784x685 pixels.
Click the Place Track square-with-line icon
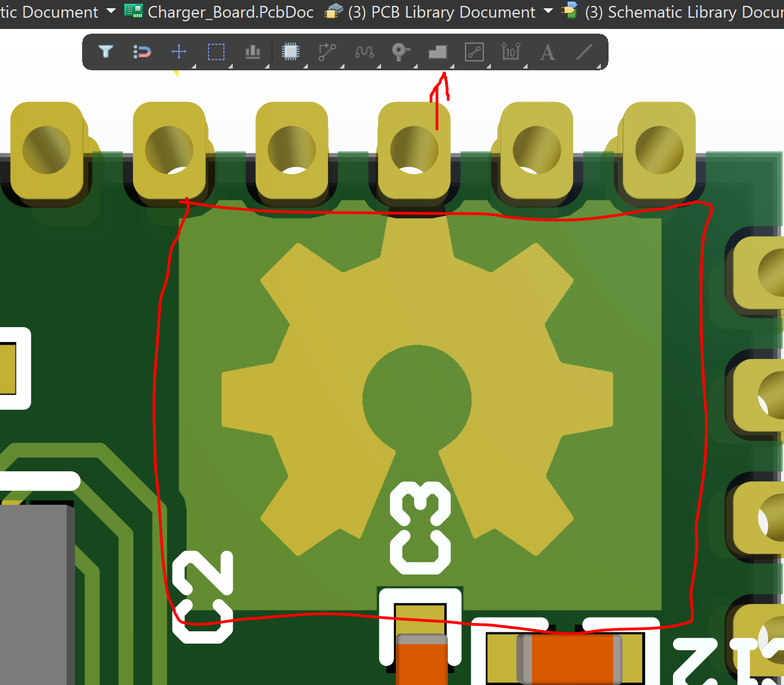pyautogui.click(x=474, y=52)
